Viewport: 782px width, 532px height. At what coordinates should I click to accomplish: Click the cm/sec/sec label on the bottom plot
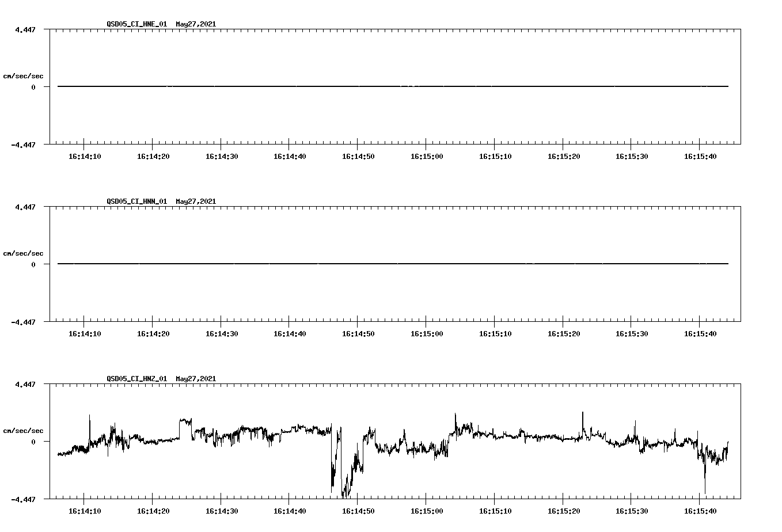[24, 430]
